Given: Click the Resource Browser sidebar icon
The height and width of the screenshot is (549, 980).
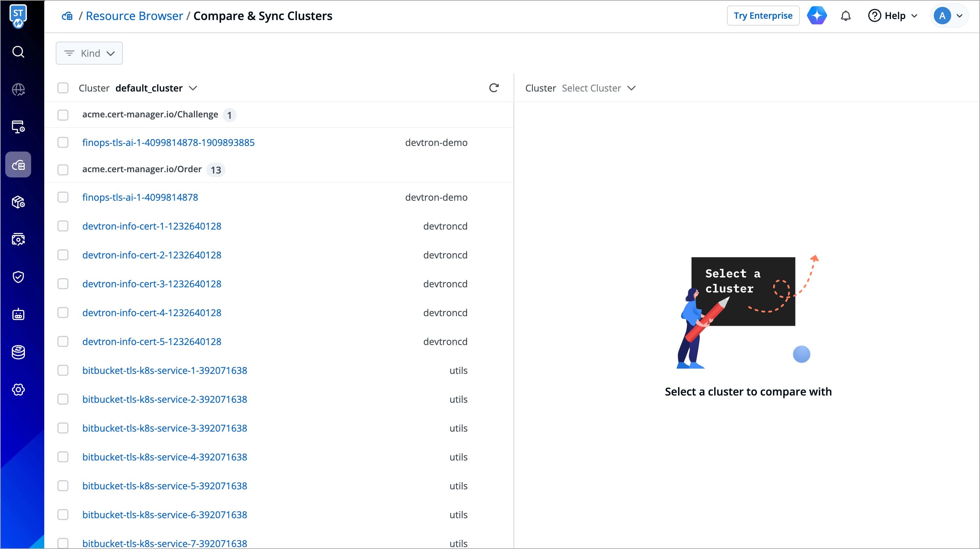Looking at the screenshot, I should pos(18,165).
